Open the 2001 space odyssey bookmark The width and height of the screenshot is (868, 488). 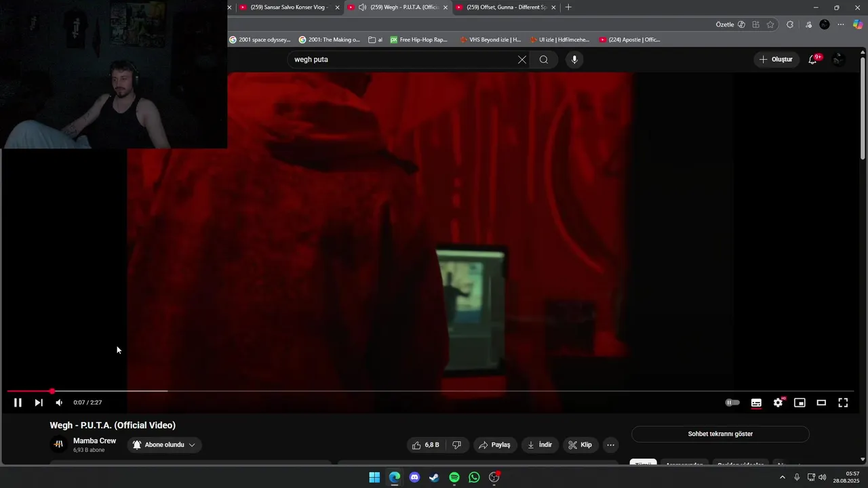pos(260,40)
